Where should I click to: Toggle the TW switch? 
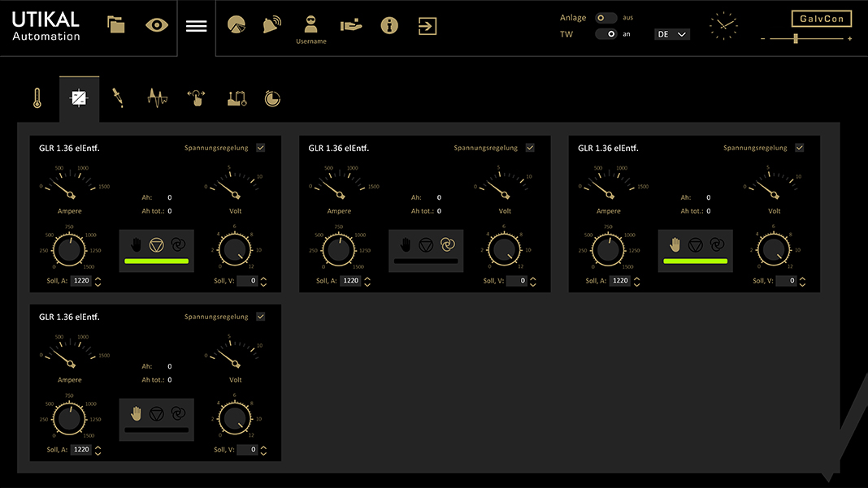(x=605, y=34)
